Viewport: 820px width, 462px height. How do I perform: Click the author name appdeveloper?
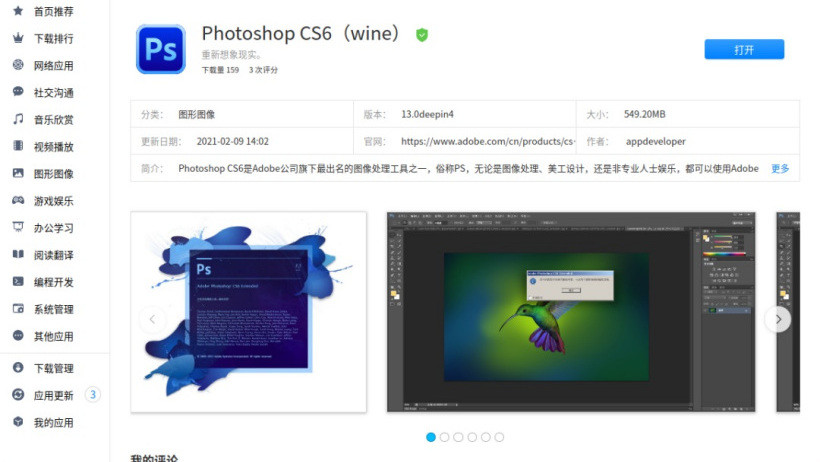pos(655,141)
